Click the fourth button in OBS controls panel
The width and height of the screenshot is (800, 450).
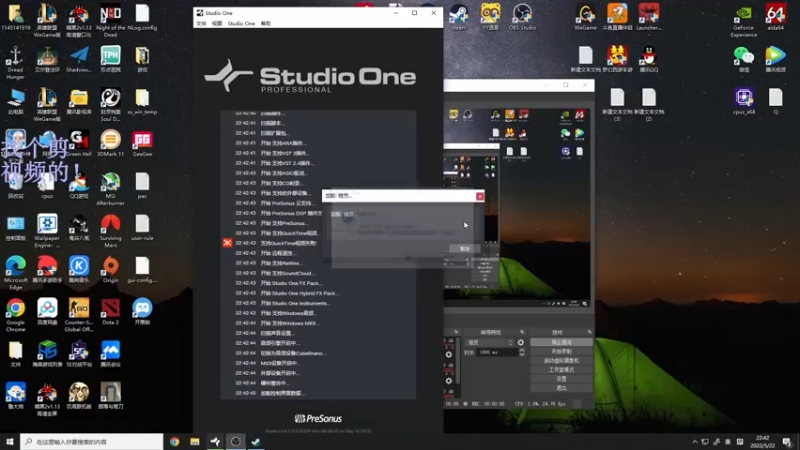561,370
